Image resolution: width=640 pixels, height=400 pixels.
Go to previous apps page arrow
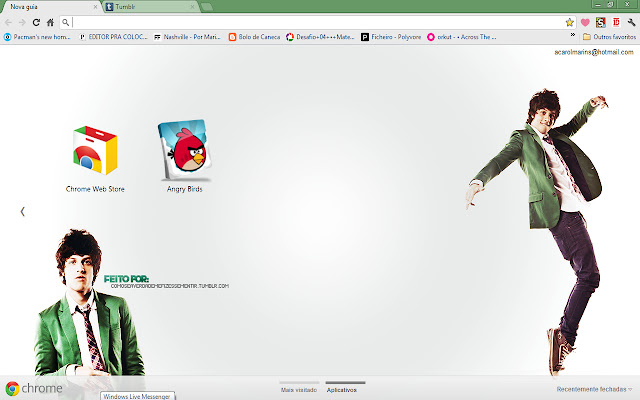point(23,211)
